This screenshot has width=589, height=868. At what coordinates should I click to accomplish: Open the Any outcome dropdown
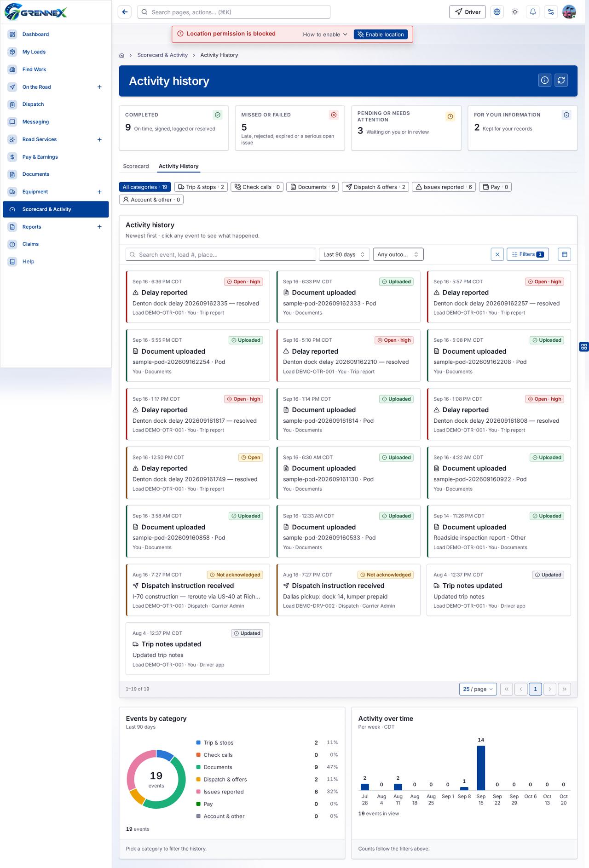(x=398, y=254)
